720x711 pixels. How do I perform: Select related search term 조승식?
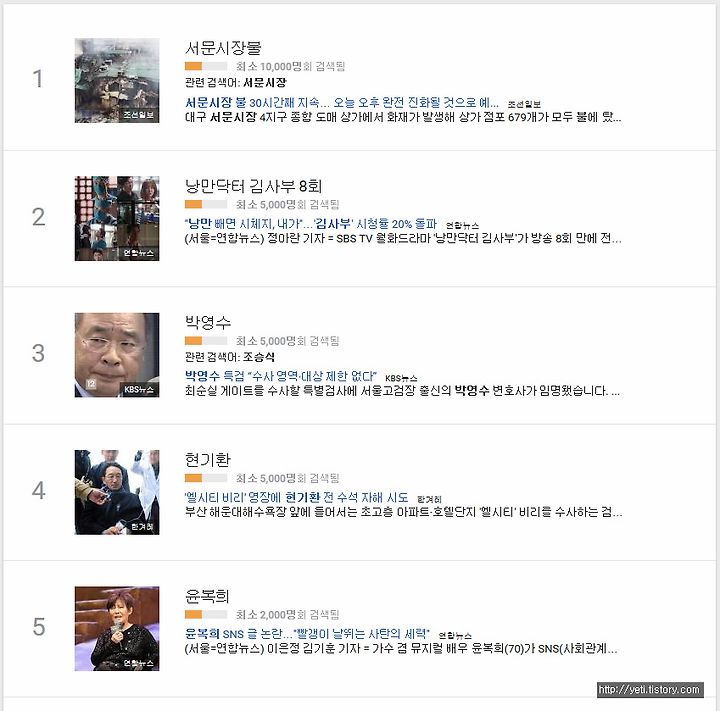pyautogui.click(x=259, y=357)
